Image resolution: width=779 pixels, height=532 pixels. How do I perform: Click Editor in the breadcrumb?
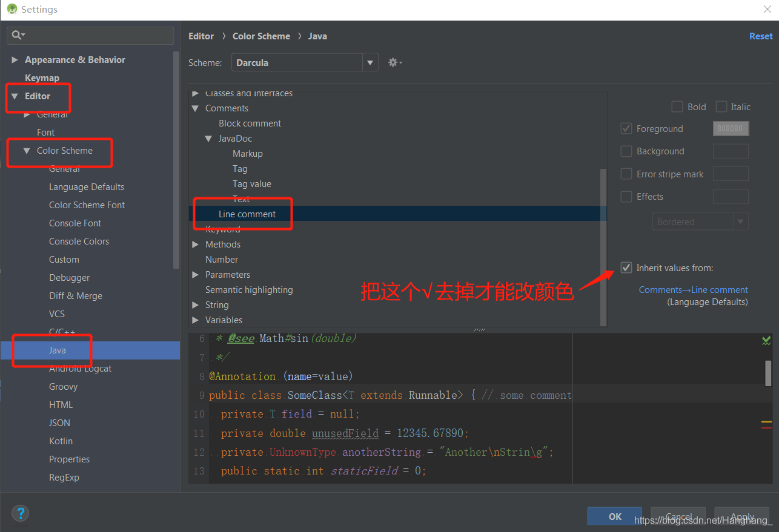(201, 36)
